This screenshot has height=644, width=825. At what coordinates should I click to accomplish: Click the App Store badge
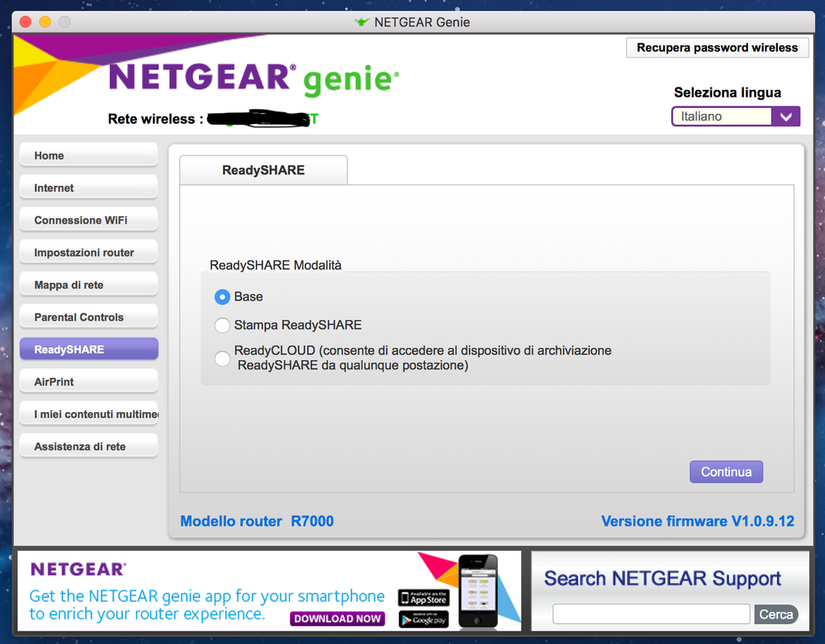click(424, 599)
